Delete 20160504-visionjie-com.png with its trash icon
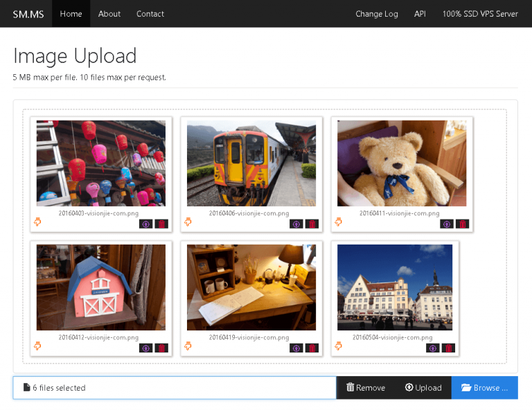The height and width of the screenshot is (410, 532). (448, 348)
